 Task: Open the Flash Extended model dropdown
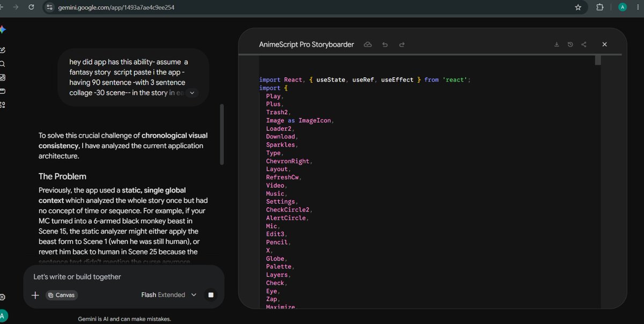tap(169, 295)
